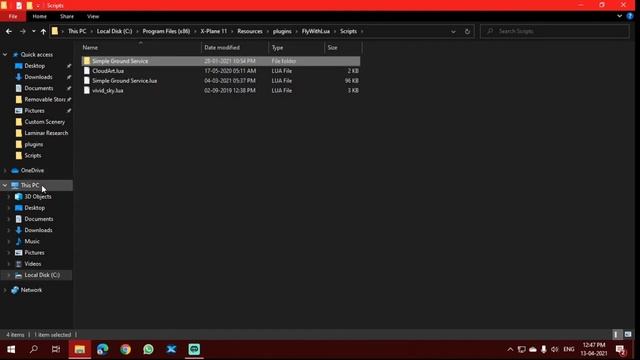Open plugins folder in Quick access
The height and width of the screenshot is (360, 640).
33,144
